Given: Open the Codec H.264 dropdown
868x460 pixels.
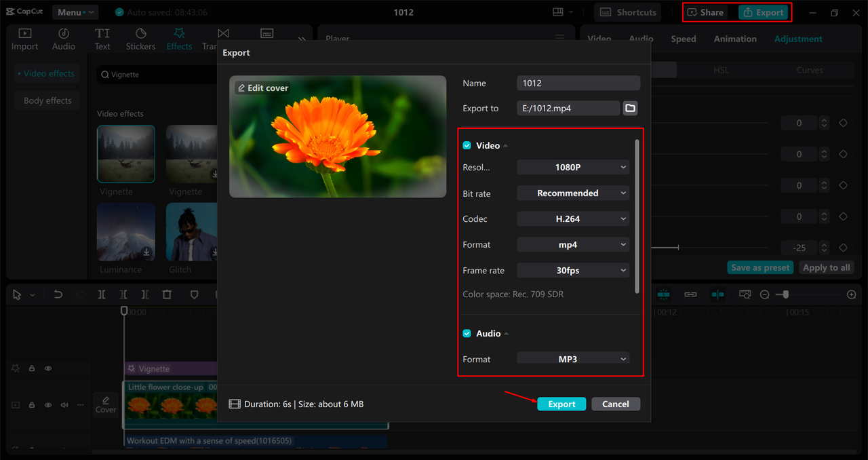Looking at the screenshot, I should [x=573, y=218].
